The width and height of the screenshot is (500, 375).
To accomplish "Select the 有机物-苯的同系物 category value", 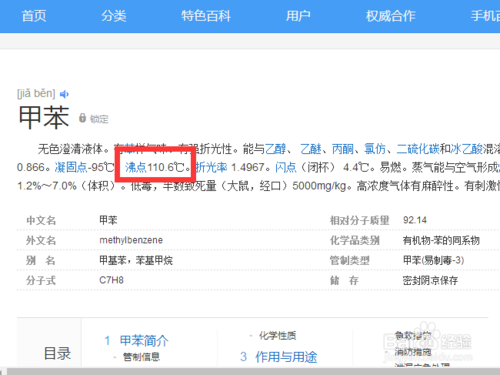I will click(441, 240).
